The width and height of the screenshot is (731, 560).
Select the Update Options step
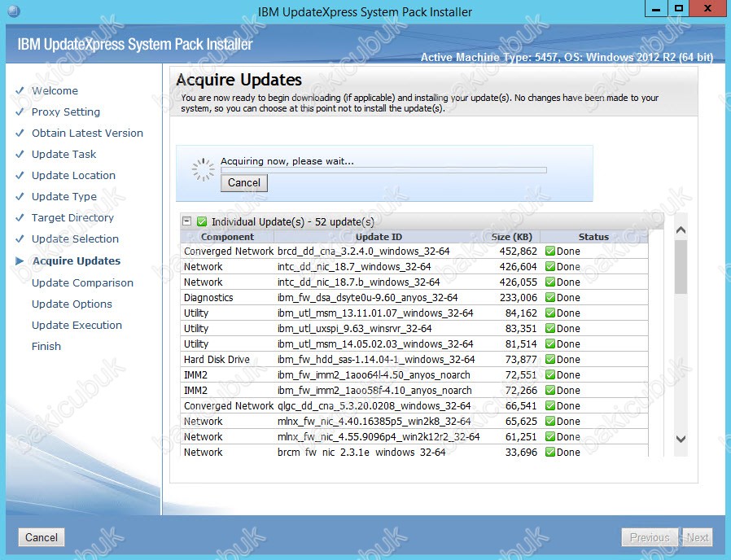[72, 304]
